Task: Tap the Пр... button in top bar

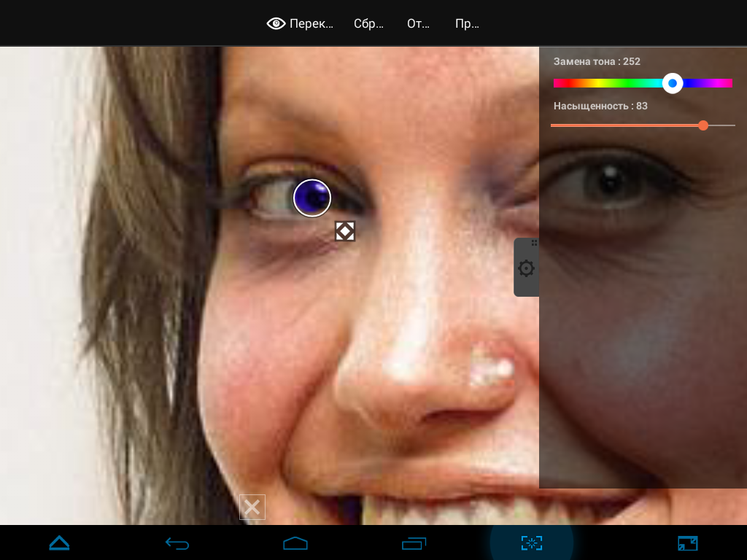Action: coord(467,24)
